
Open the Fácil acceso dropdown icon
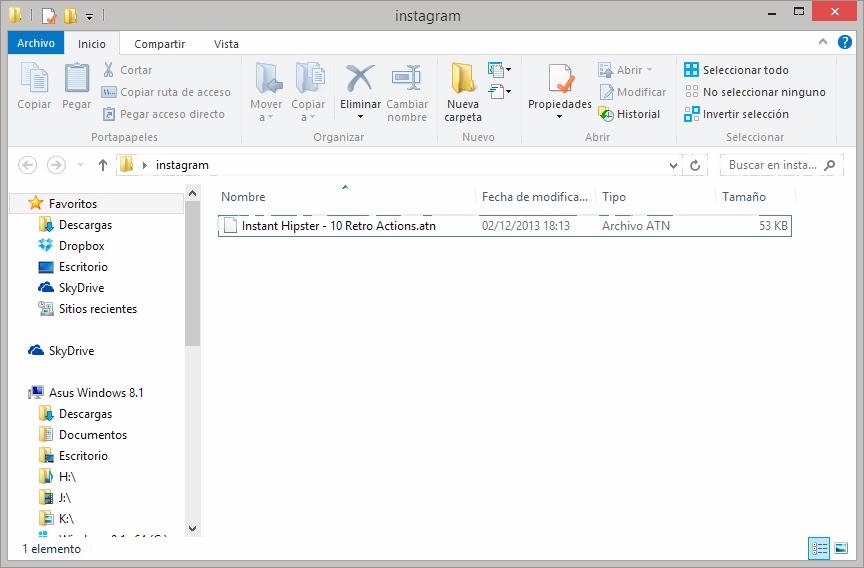499,91
